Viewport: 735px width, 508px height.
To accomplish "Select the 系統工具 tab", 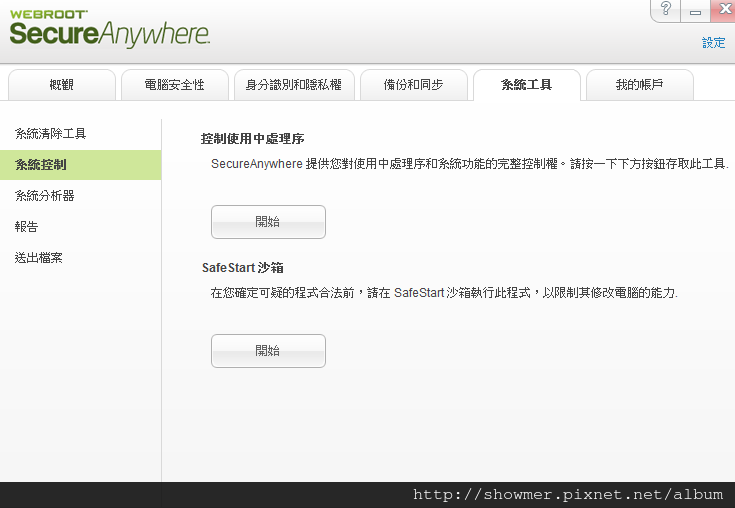I will point(527,85).
